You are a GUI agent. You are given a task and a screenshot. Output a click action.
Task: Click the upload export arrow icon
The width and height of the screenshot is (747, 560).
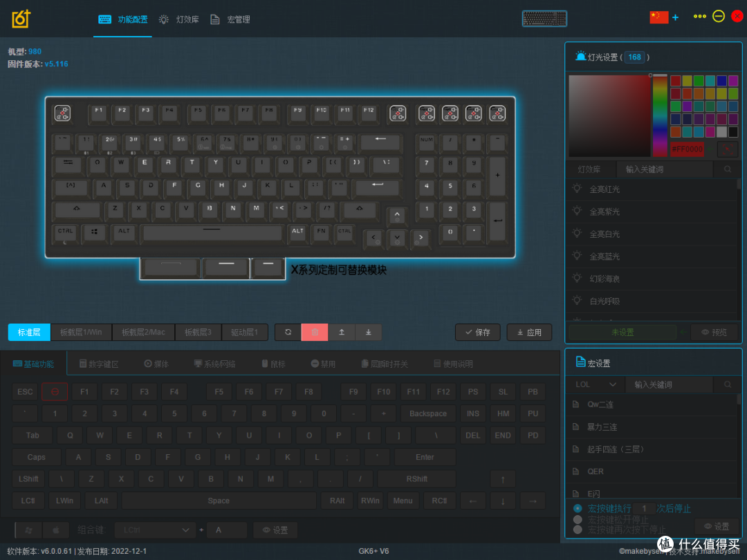342,332
